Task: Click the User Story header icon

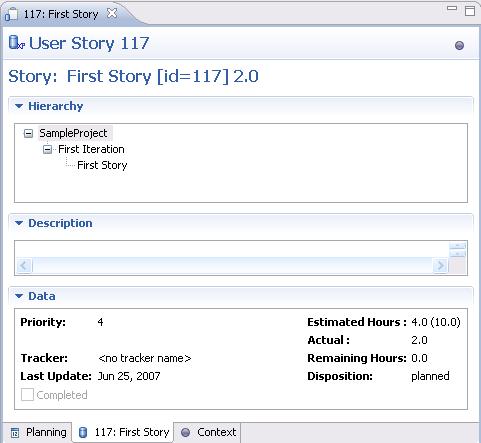Action: [16, 43]
